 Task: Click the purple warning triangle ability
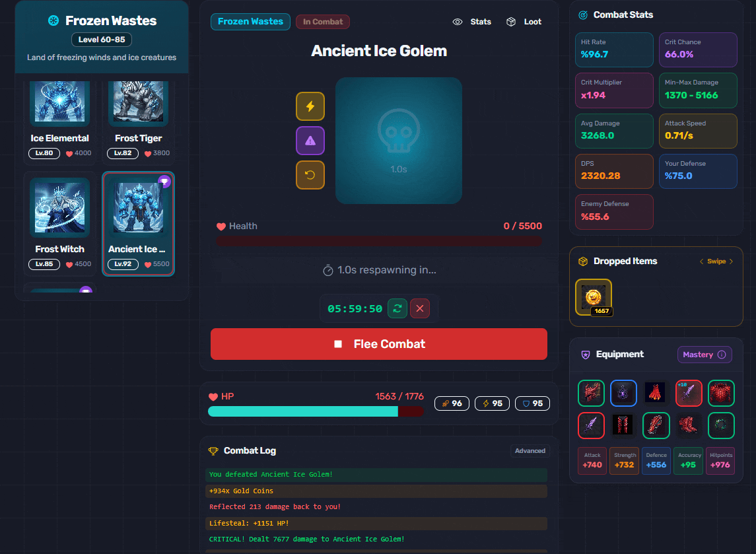click(310, 141)
